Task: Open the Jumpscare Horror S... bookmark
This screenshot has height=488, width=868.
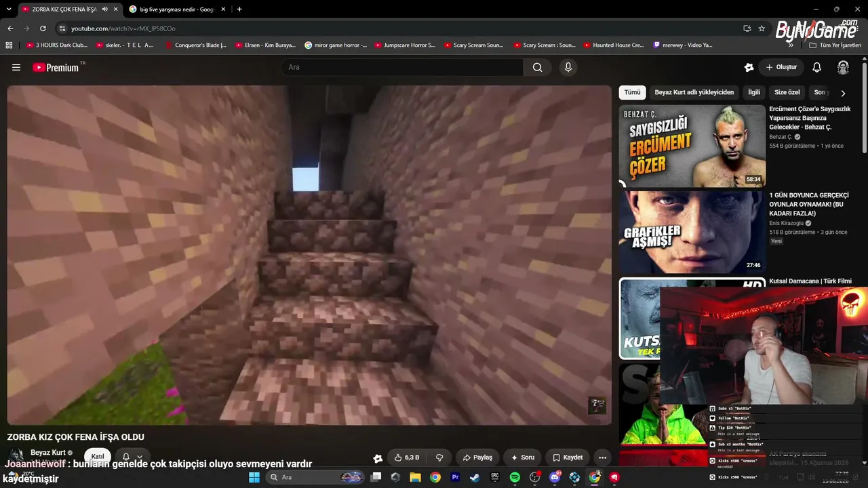Action: pyautogui.click(x=405, y=45)
